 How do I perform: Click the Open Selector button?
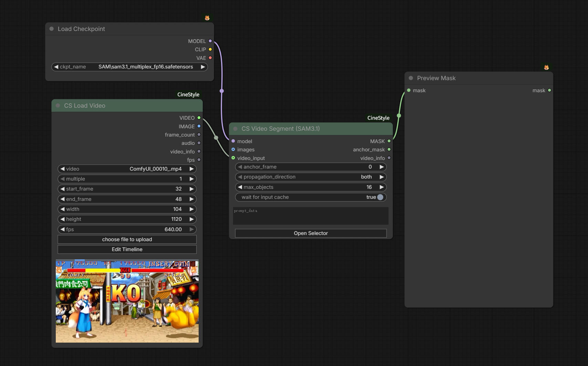[311, 233]
